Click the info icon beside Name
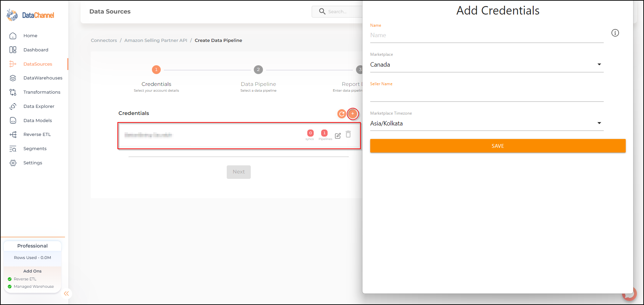 [615, 33]
